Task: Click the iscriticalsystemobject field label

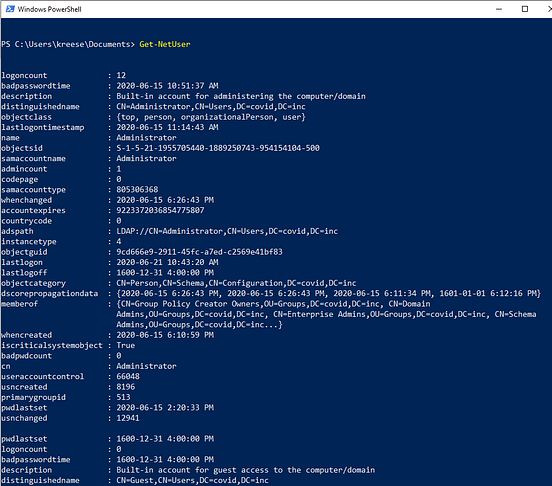Action: click(52, 345)
